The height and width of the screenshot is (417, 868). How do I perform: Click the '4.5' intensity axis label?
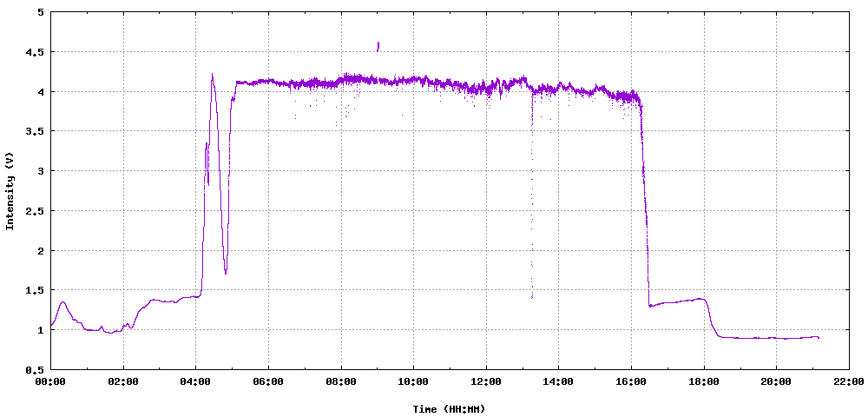click(x=36, y=52)
